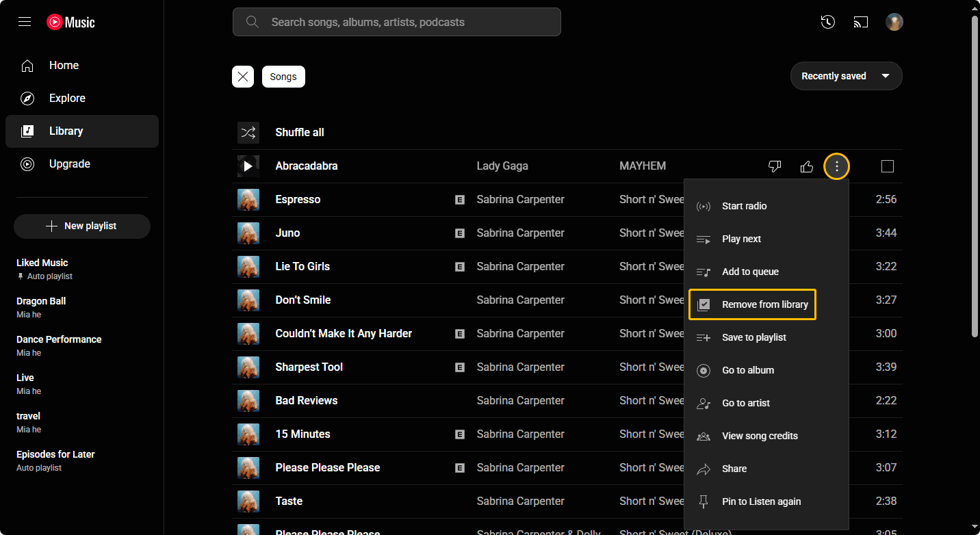Dismiss the Songs filter with the X chip
Screen dimensions: 980x535
(x=243, y=77)
